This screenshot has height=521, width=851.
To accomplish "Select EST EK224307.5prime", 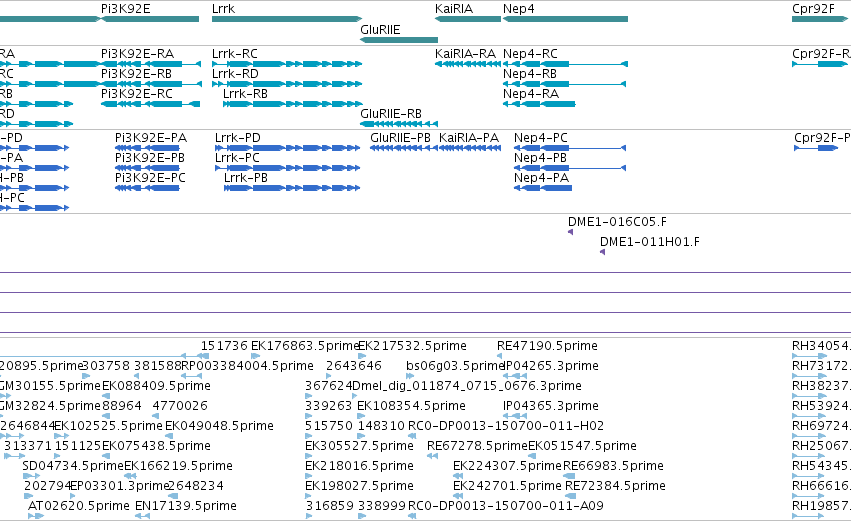I will click(x=507, y=466).
